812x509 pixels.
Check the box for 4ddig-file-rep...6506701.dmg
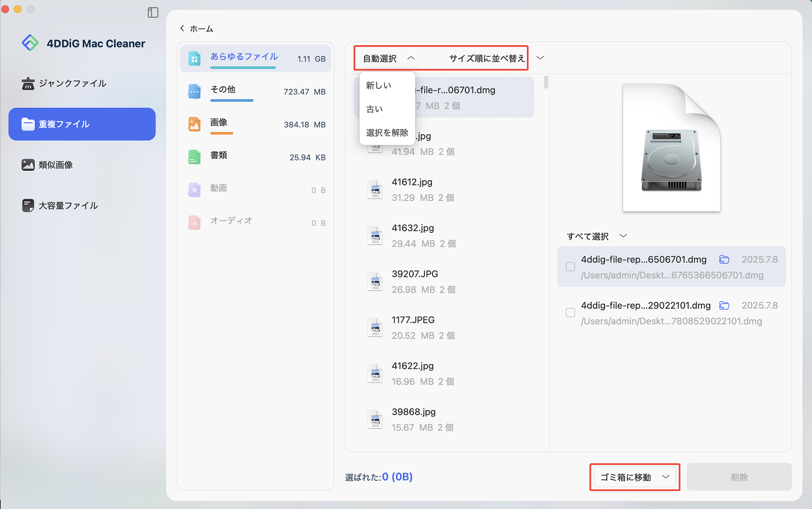pyautogui.click(x=570, y=267)
